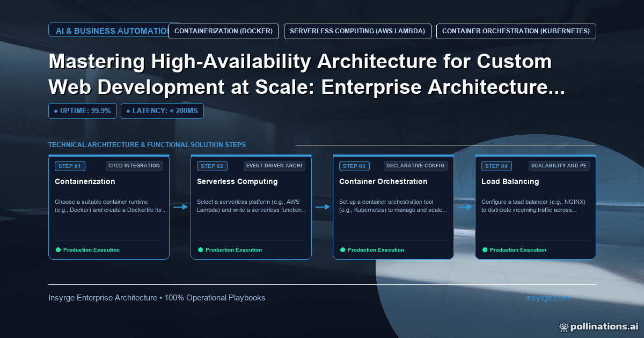Select the Containerization (Docker) tag
Image resolution: width=644 pixels, height=338 pixels.
[x=224, y=31]
